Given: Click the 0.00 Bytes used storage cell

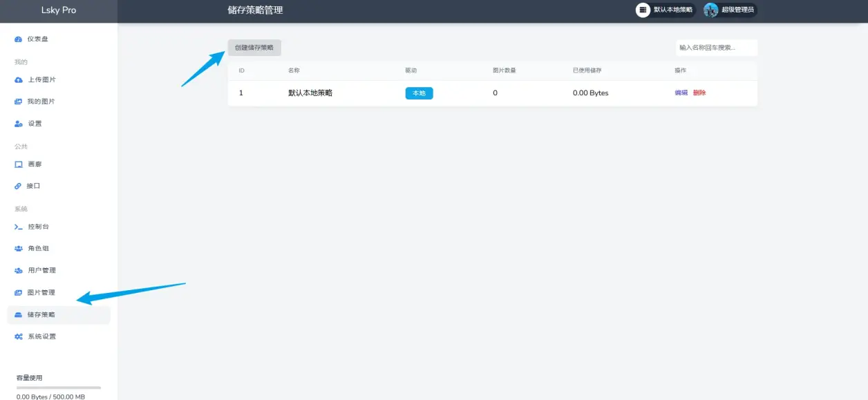Looking at the screenshot, I should coord(591,93).
